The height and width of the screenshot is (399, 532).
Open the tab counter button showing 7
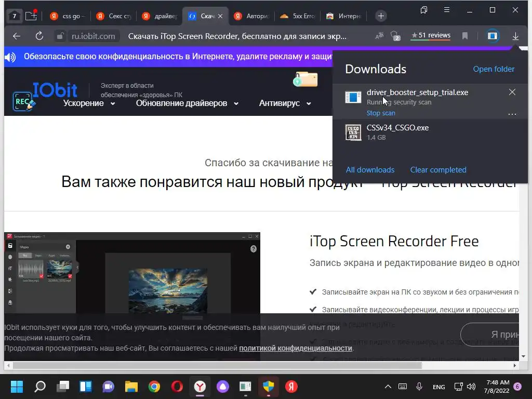(14, 16)
